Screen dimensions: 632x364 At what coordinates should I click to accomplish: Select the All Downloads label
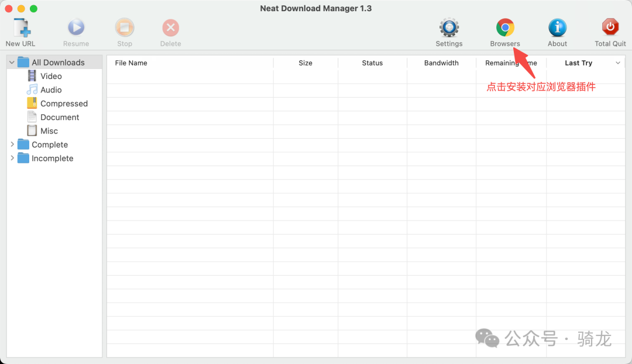58,63
